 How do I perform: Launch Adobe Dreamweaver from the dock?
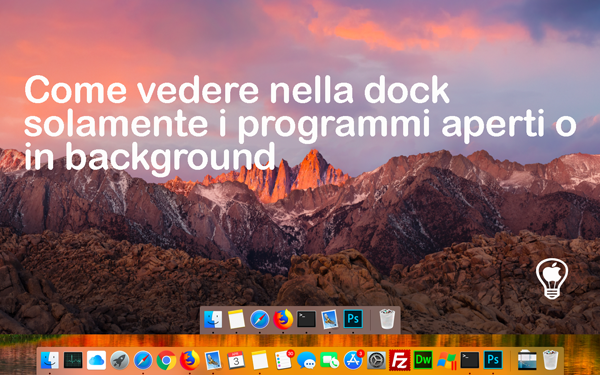pos(423,360)
